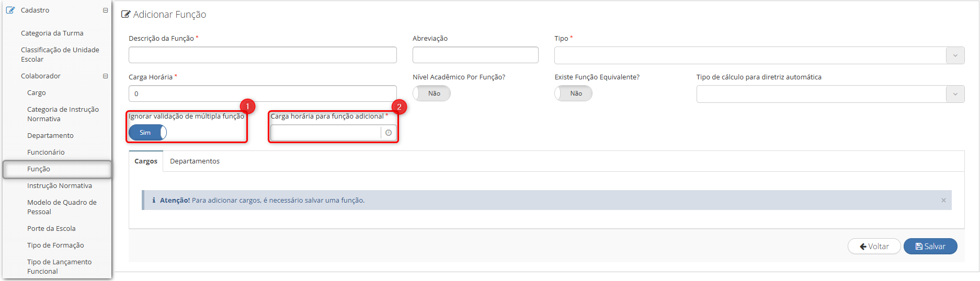The height and width of the screenshot is (281, 980).
Task: Open Tipo de Lançamento Funcional item
Action: click(x=59, y=266)
